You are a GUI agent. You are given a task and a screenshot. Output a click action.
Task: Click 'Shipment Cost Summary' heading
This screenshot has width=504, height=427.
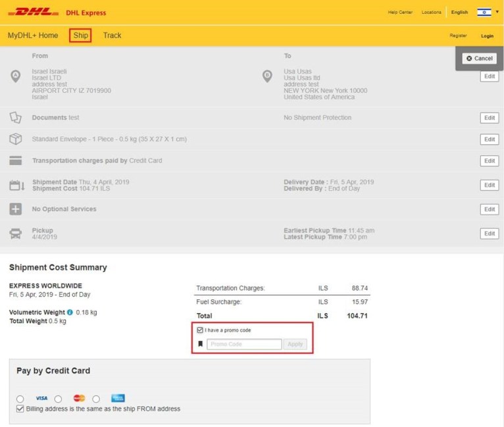click(x=58, y=267)
